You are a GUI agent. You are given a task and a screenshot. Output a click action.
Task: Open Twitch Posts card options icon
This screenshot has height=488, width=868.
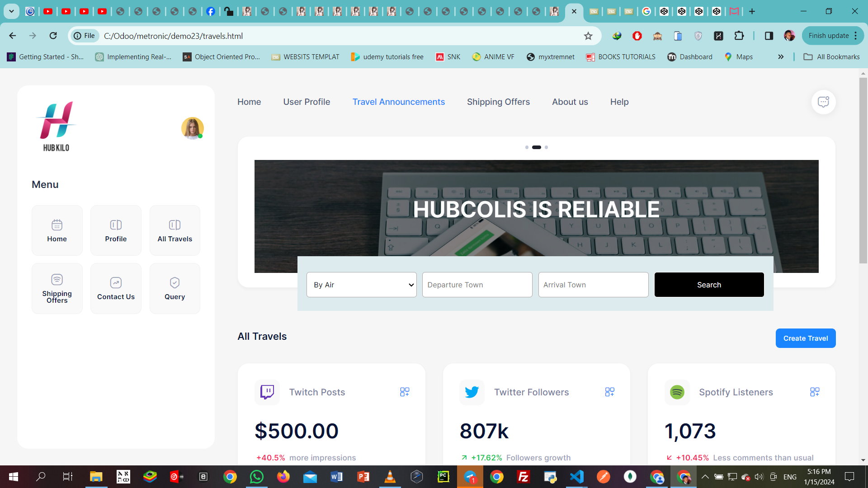[x=405, y=392]
